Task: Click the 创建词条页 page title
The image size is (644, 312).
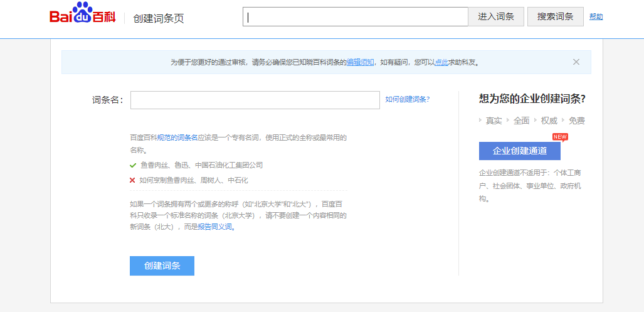Action: pos(159,18)
